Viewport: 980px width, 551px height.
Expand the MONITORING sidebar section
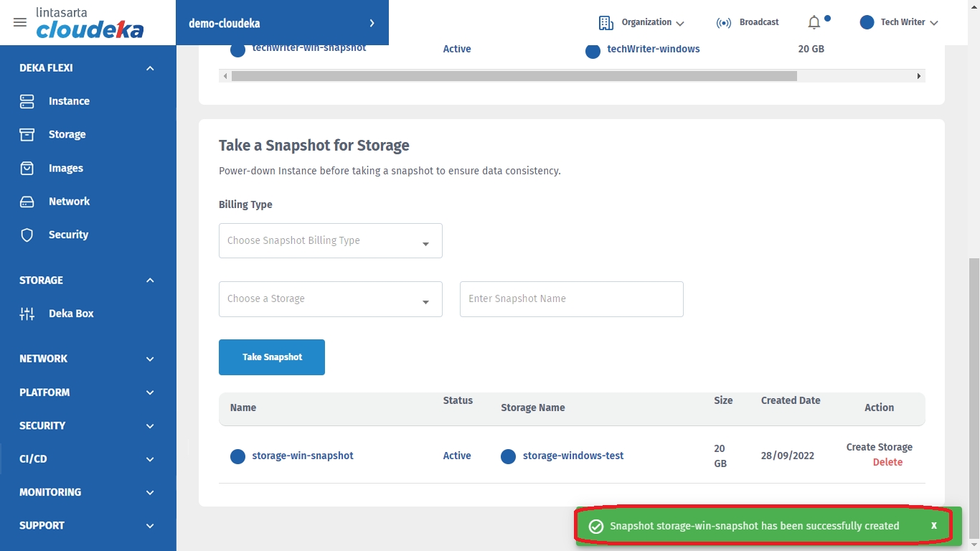click(149, 492)
